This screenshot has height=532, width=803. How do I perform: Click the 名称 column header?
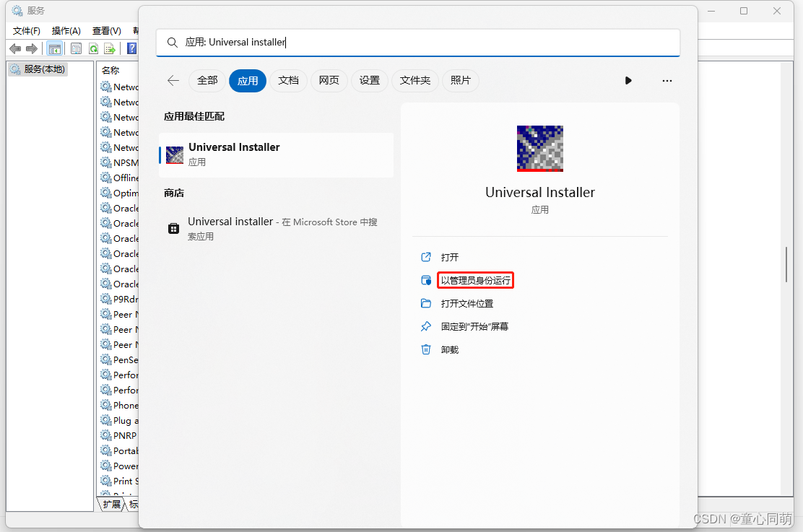(x=110, y=70)
